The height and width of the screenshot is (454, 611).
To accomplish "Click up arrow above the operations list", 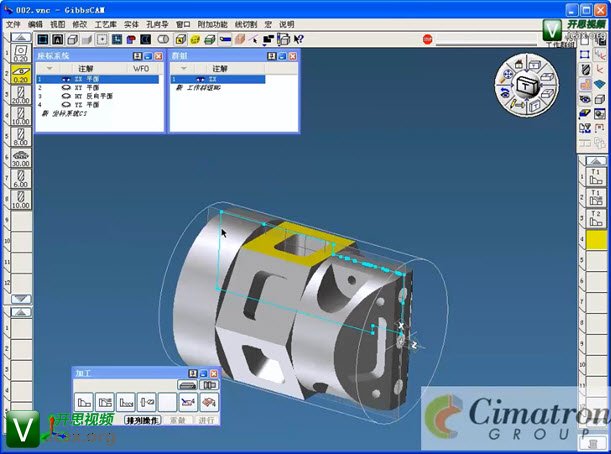I will [x=596, y=161].
